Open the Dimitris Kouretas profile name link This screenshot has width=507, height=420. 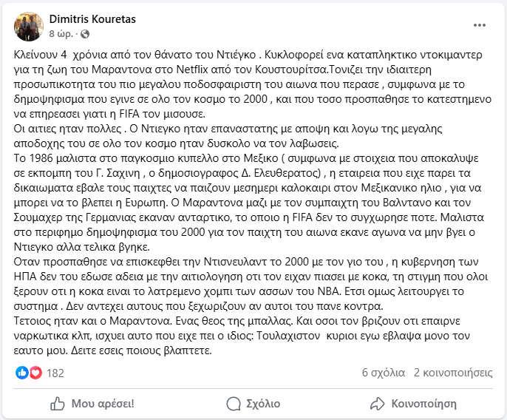coord(91,18)
